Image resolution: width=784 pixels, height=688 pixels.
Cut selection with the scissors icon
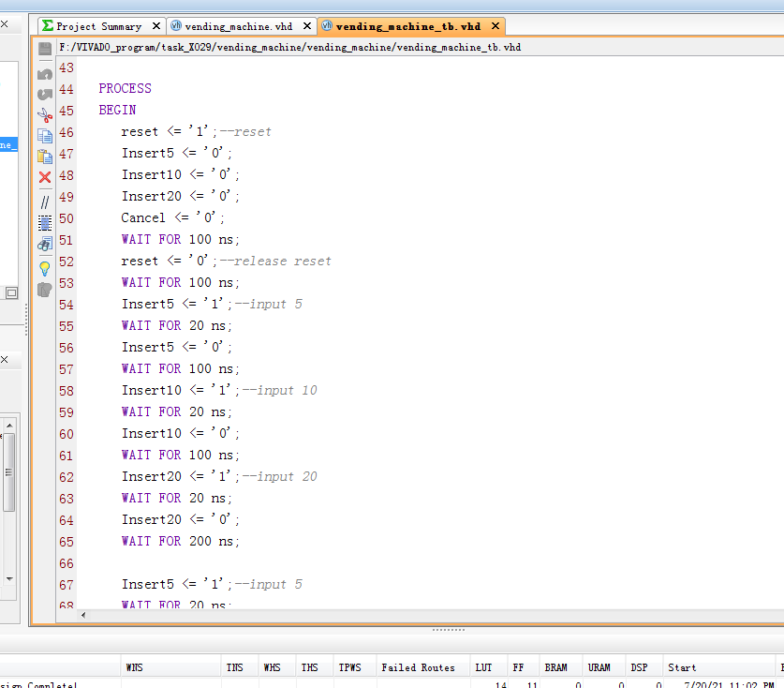pos(44,114)
